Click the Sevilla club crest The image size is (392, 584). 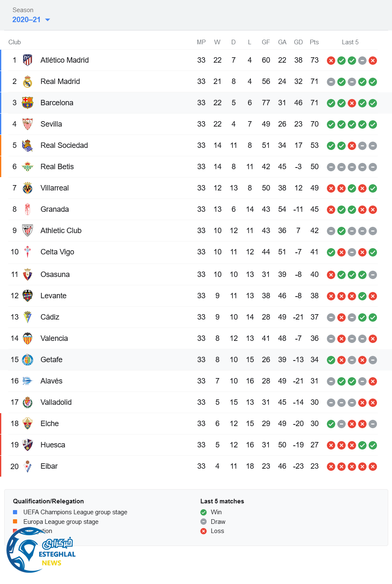pyautogui.click(x=28, y=124)
